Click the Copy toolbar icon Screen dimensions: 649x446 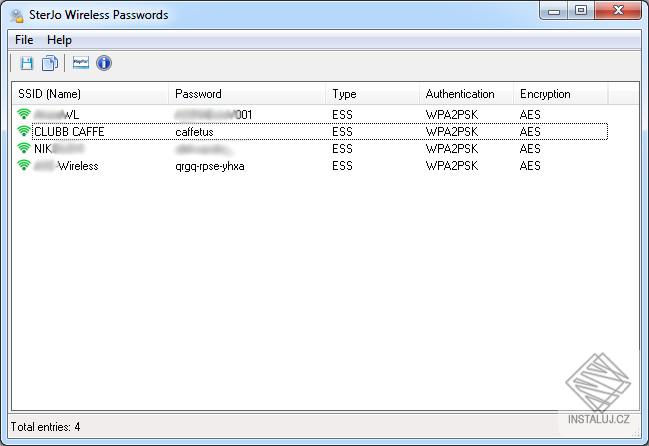pyautogui.click(x=50, y=63)
